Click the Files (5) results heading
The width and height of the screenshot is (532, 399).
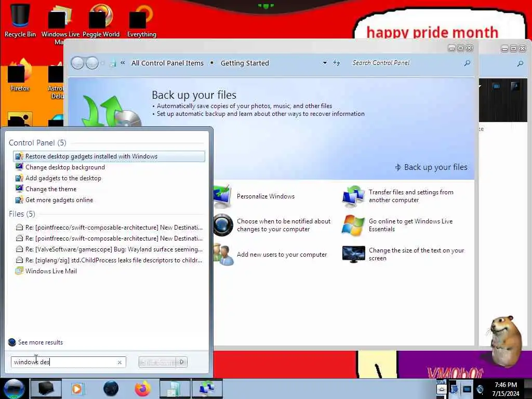tap(22, 214)
